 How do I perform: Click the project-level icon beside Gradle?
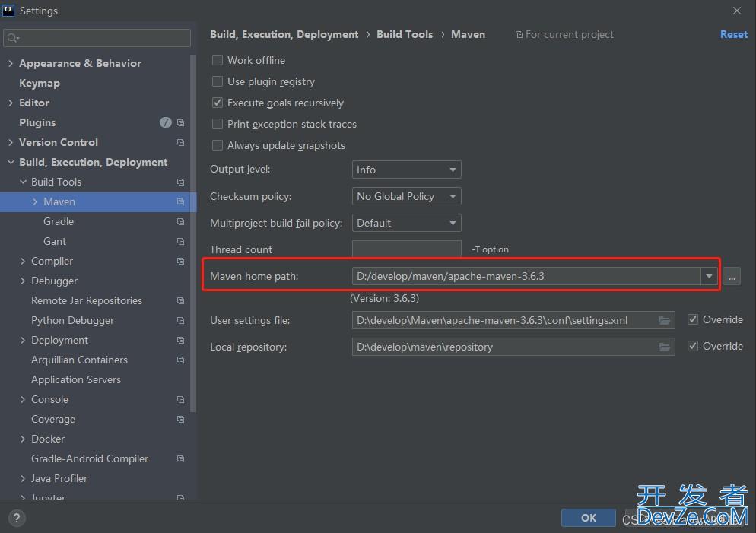click(181, 221)
